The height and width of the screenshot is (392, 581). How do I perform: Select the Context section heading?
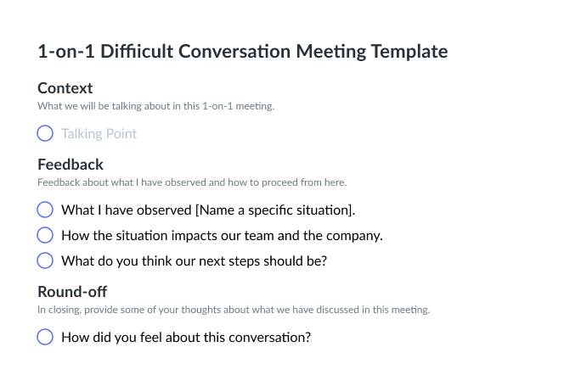[65, 88]
